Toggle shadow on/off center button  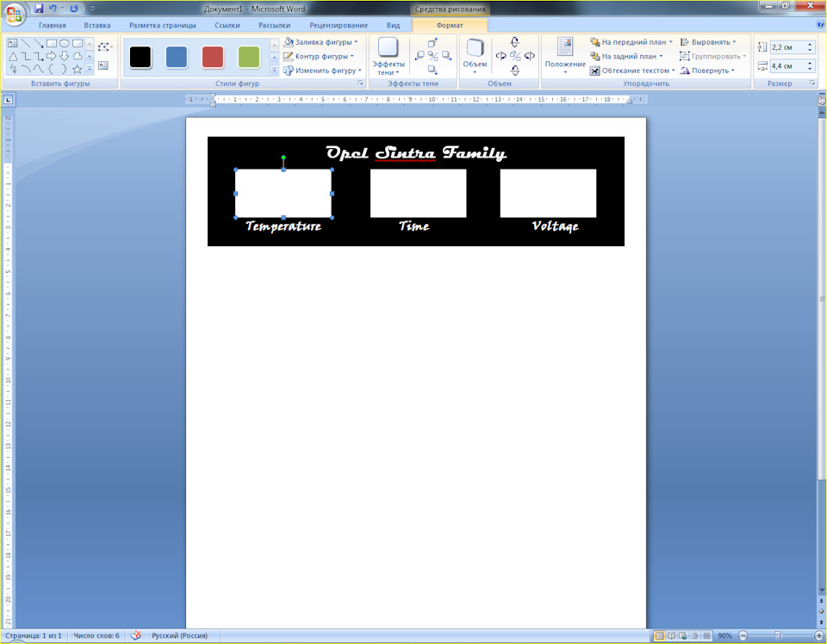point(433,56)
